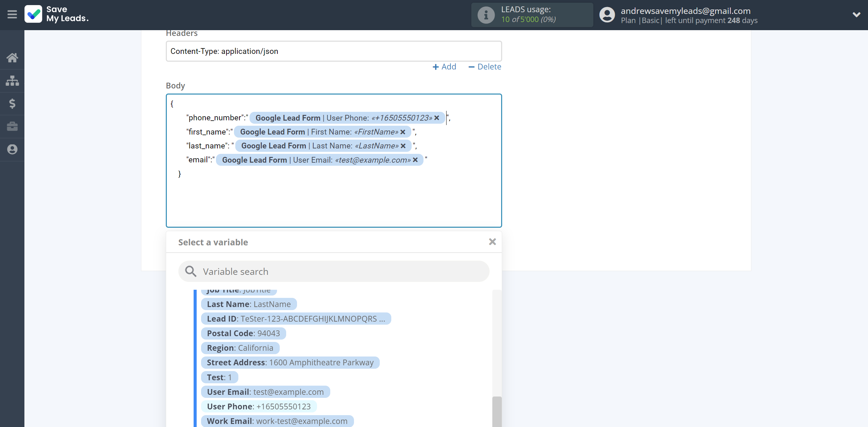Viewport: 868px width, 427px height.
Task: Insert the Last Name variable
Action: (249, 304)
